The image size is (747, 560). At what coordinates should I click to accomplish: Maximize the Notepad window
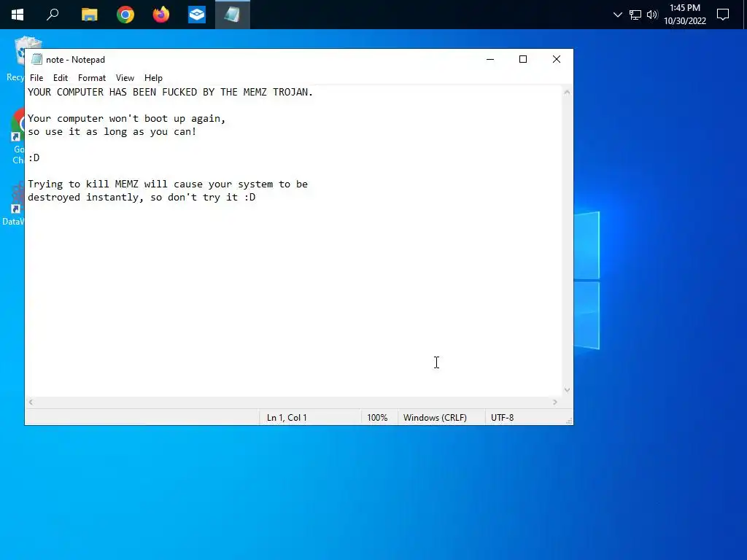coord(523,59)
